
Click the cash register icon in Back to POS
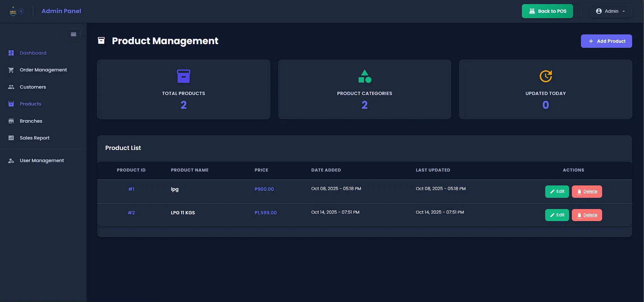tap(532, 11)
